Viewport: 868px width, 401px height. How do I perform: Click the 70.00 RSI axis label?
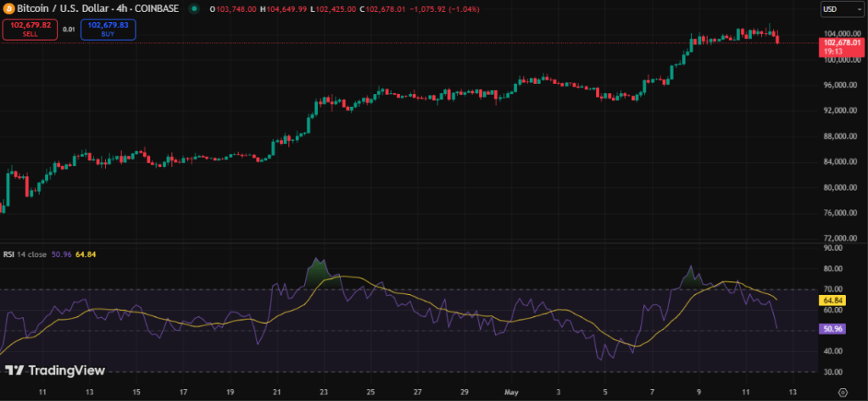[x=833, y=289]
